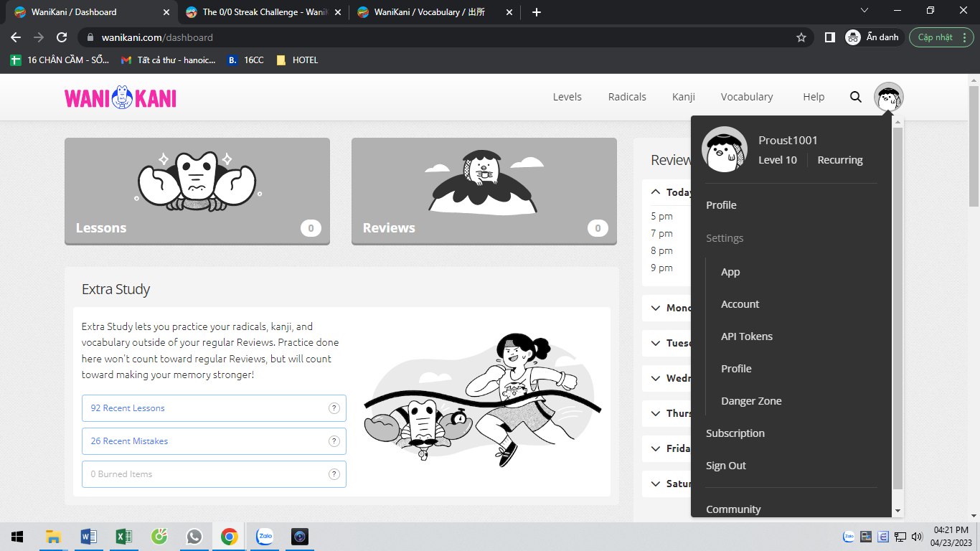The image size is (980, 551).
Task: Open the HOTEL bookmark folder
Action: [x=297, y=60]
